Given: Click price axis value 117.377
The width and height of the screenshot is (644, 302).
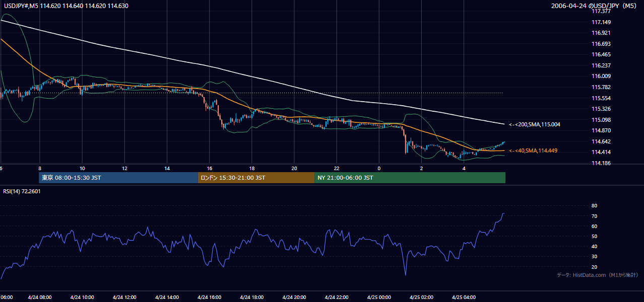Looking at the screenshot, I should coord(601,11).
